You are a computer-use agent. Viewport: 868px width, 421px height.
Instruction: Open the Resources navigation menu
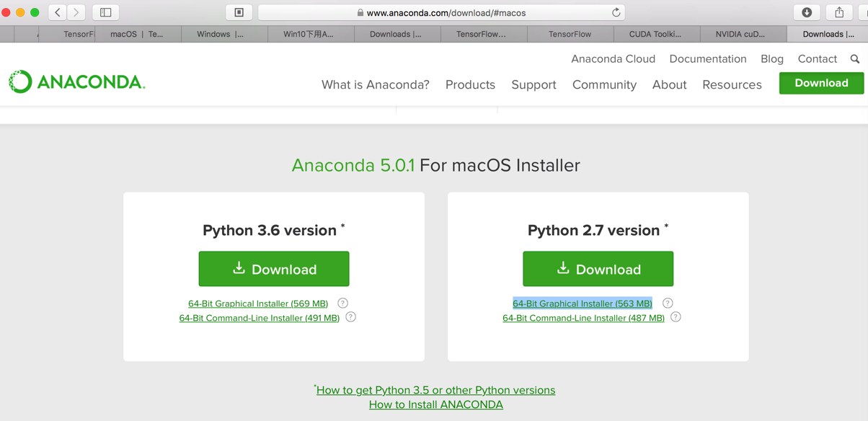(x=732, y=84)
